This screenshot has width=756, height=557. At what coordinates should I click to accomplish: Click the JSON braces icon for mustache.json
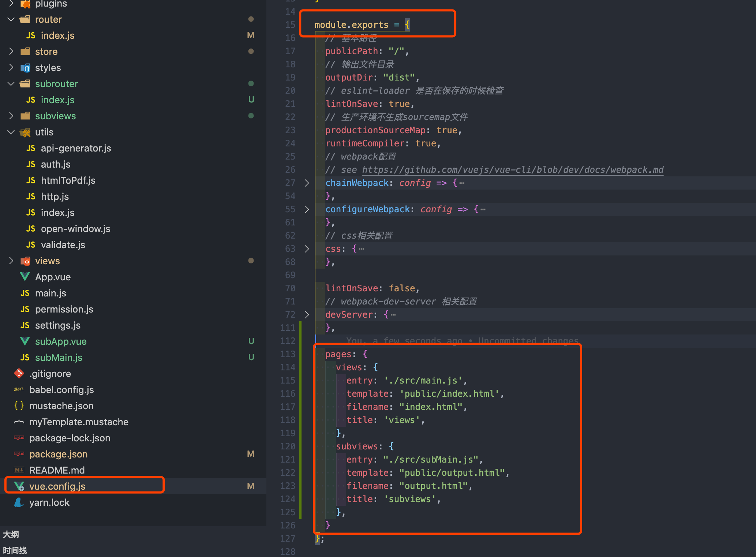coord(19,405)
